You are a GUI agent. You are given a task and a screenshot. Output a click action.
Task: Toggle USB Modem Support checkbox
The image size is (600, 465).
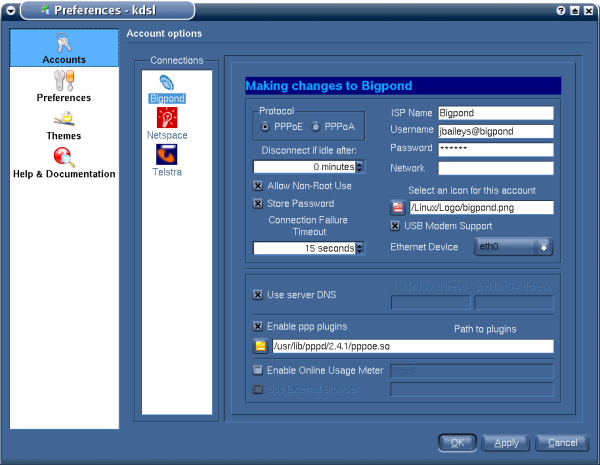[395, 226]
